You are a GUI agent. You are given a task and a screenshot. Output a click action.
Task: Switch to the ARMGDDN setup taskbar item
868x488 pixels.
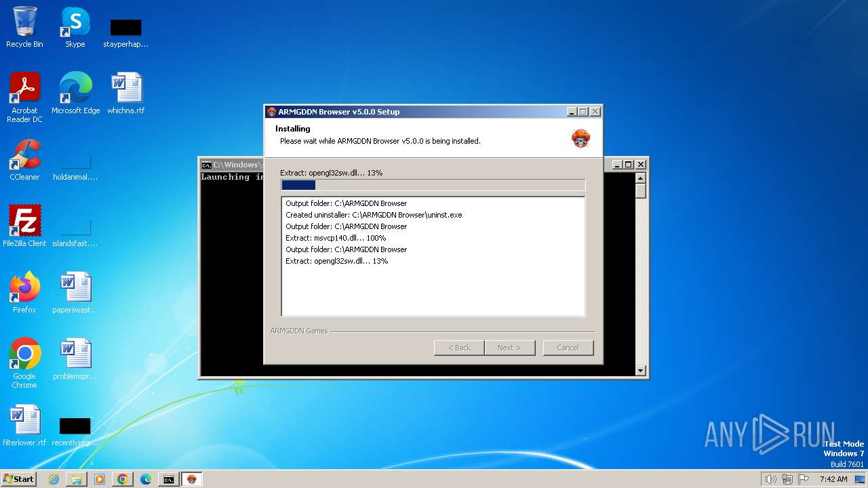(x=192, y=479)
